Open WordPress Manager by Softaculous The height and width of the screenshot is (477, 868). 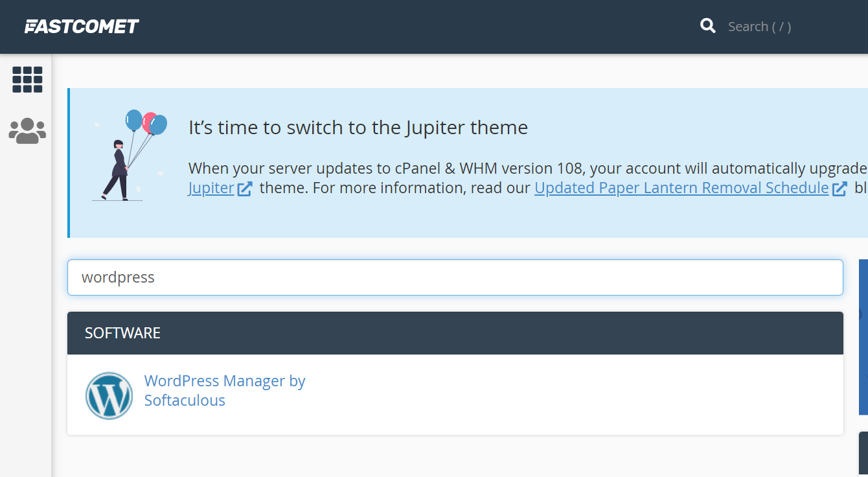(224, 390)
